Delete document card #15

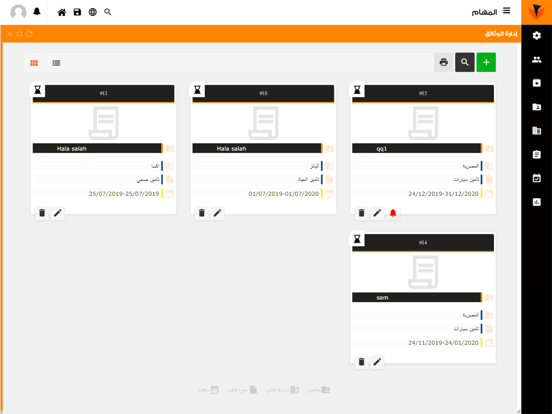point(362,213)
